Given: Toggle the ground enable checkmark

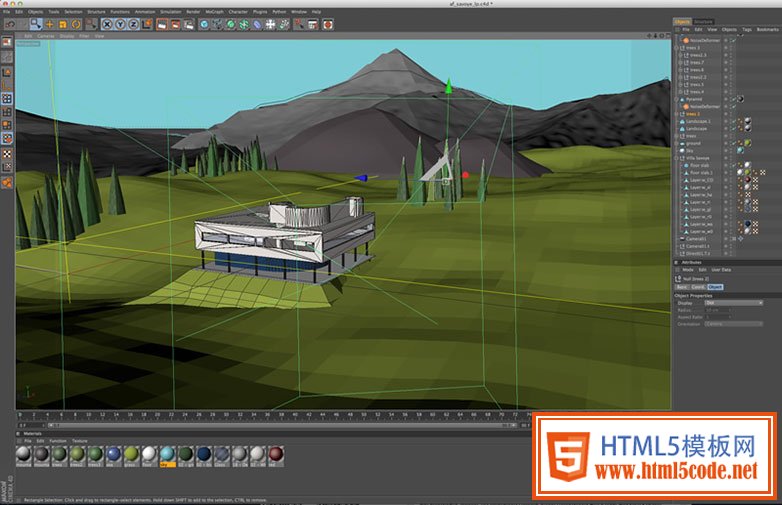Looking at the screenshot, I should pos(733,144).
